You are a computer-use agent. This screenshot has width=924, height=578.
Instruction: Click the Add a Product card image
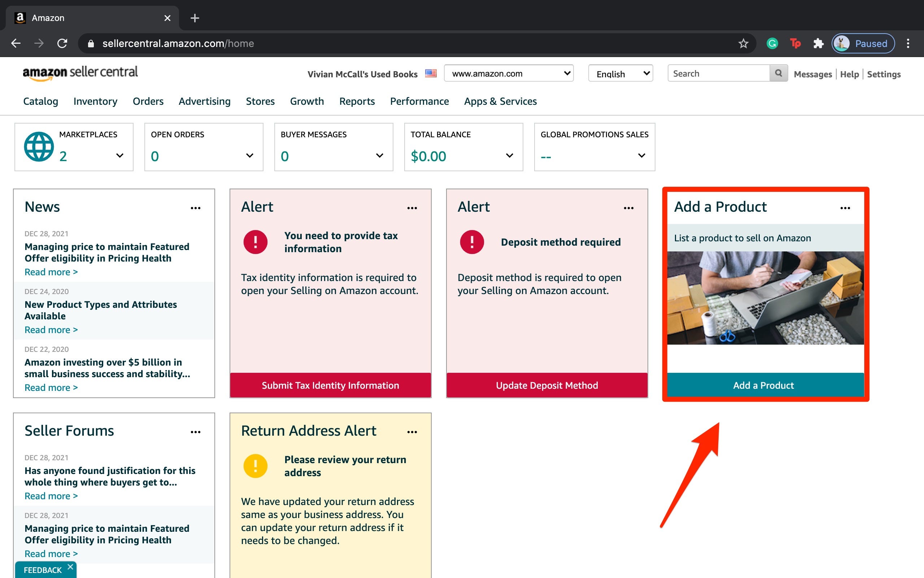pos(766,298)
